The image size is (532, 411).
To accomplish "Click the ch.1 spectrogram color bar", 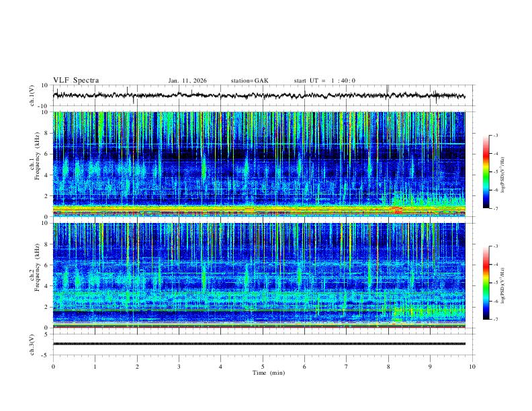I will (486, 172).
